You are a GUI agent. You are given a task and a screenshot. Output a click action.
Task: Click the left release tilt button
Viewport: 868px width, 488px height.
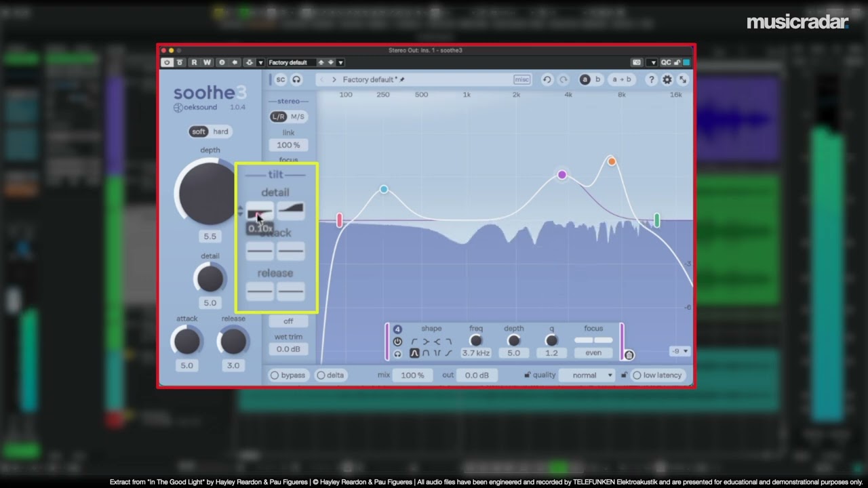pyautogui.click(x=260, y=291)
